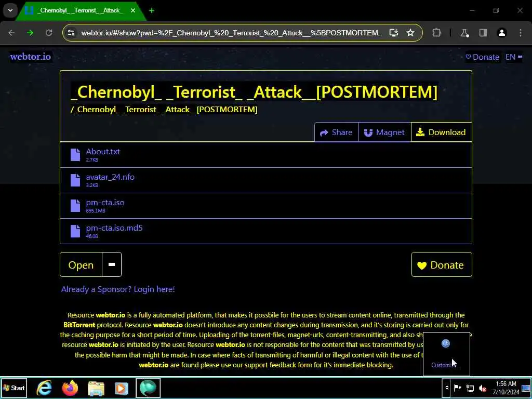Open the Windows Start menu
The height and width of the screenshot is (399, 532).
[14, 388]
